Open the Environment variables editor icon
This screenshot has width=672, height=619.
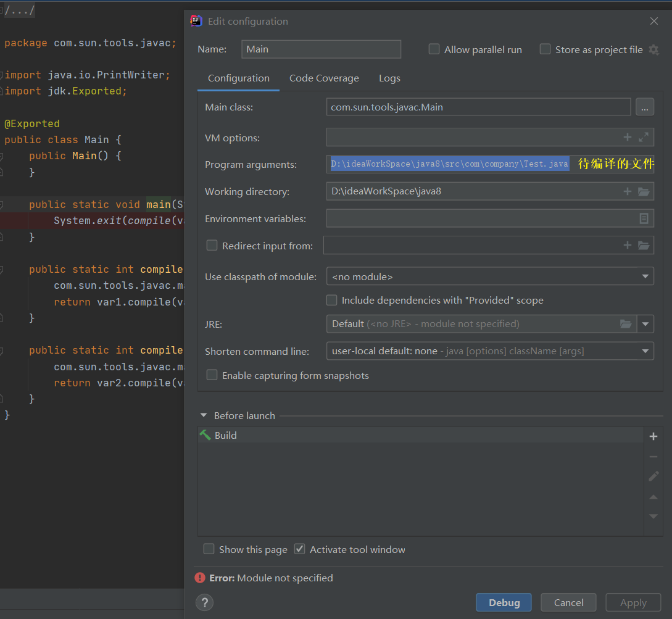644,218
